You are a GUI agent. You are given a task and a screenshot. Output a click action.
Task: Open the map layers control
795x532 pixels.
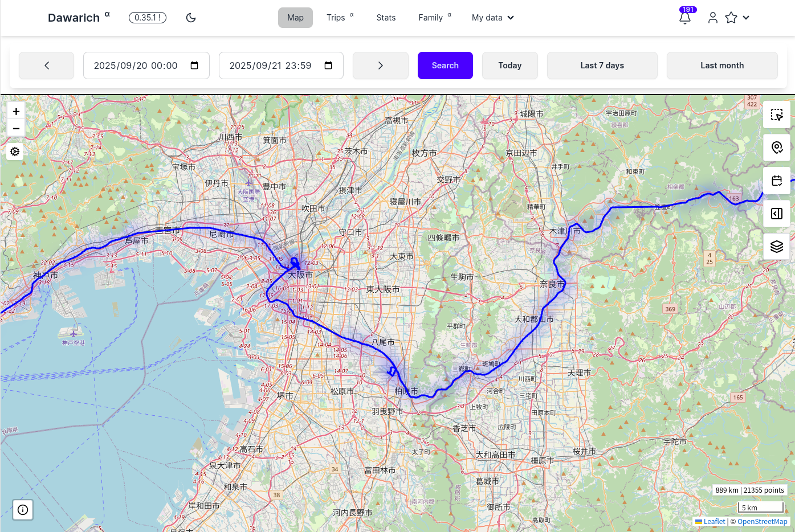[776, 247]
